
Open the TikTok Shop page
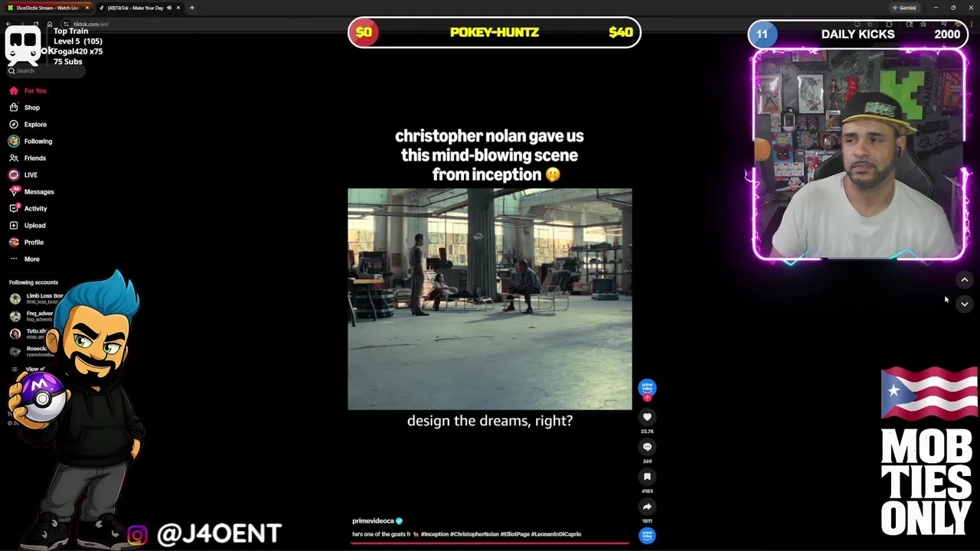point(24,107)
